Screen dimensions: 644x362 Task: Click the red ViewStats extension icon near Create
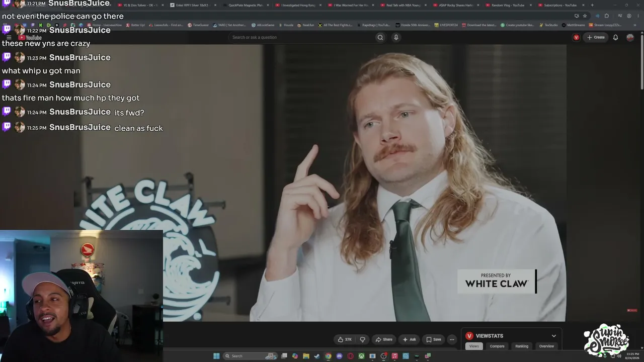click(x=576, y=37)
